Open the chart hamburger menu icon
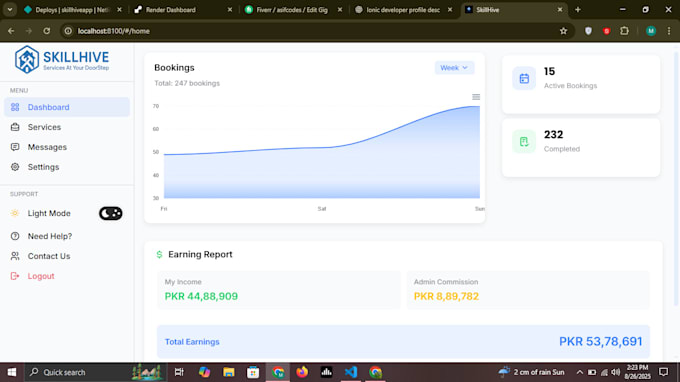Screen dimensions: 680x382 click(476, 97)
